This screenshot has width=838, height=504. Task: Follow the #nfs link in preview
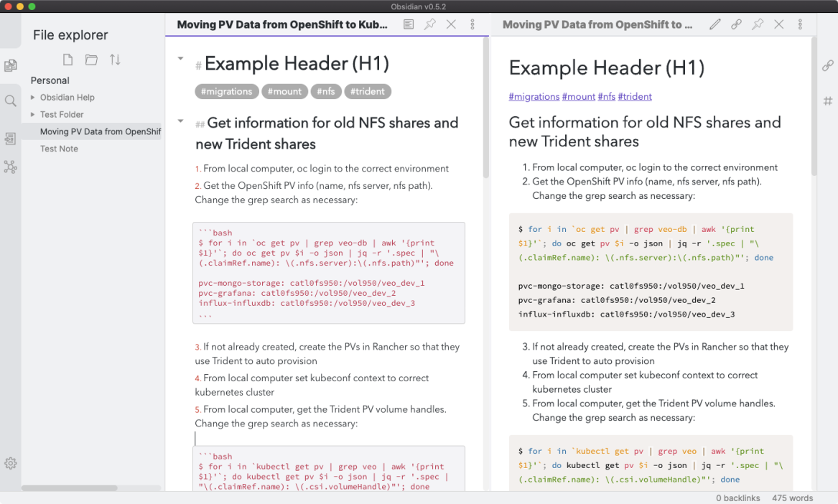(x=606, y=97)
